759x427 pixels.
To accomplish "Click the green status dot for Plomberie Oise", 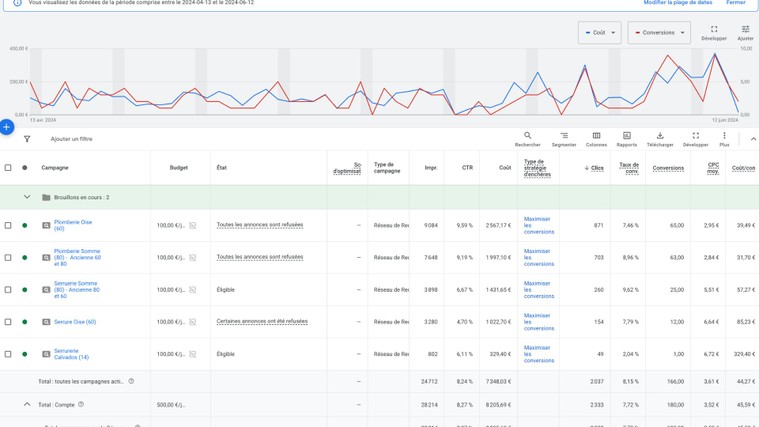I will (x=25, y=226).
